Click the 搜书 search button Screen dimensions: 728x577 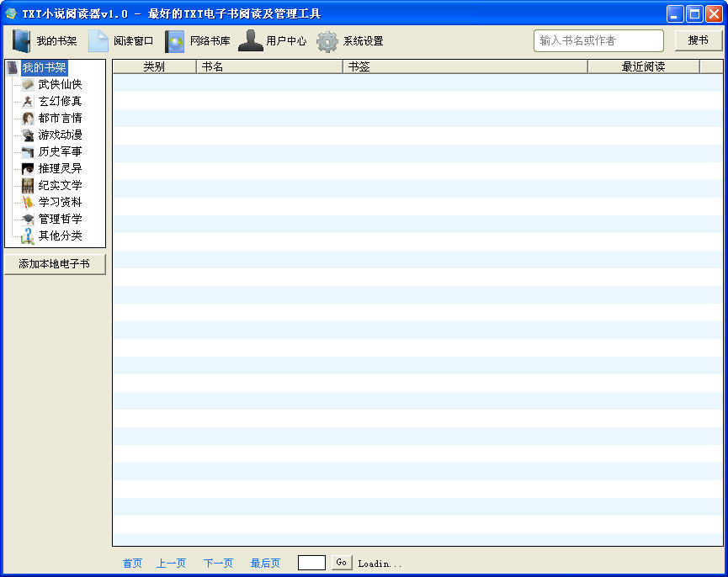tap(698, 40)
